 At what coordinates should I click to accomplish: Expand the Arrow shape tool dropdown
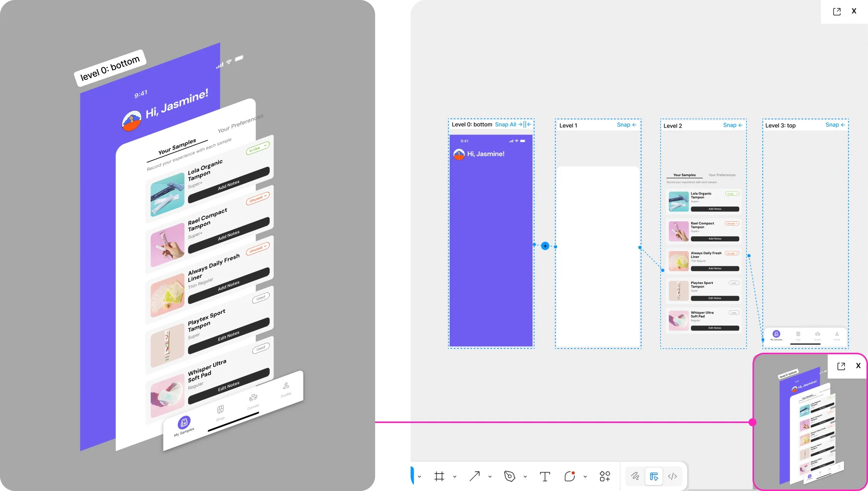pyautogui.click(x=490, y=477)
